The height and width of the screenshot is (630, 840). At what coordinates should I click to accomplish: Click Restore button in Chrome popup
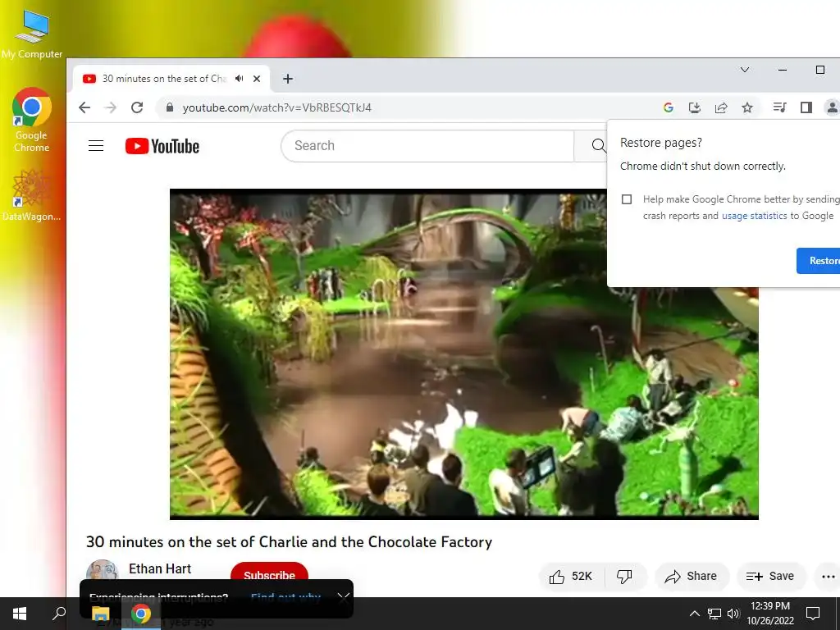point(819,261)
